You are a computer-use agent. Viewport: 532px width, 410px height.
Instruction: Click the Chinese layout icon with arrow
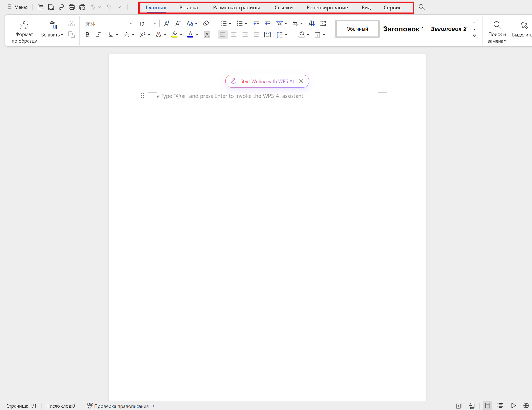coord(280,24)
